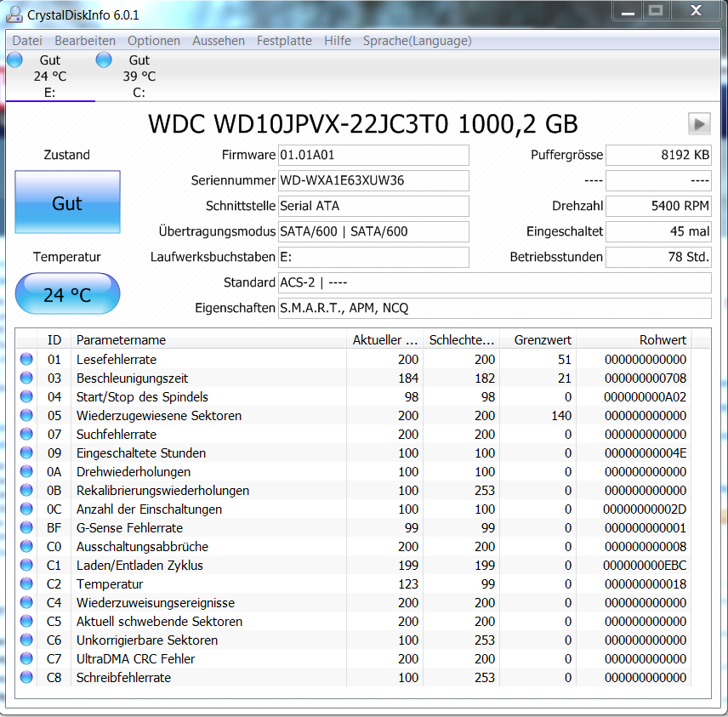Click status orb of Unkorrigierbare Sektoren row
The image size is (728, 717).
[26, 640]
